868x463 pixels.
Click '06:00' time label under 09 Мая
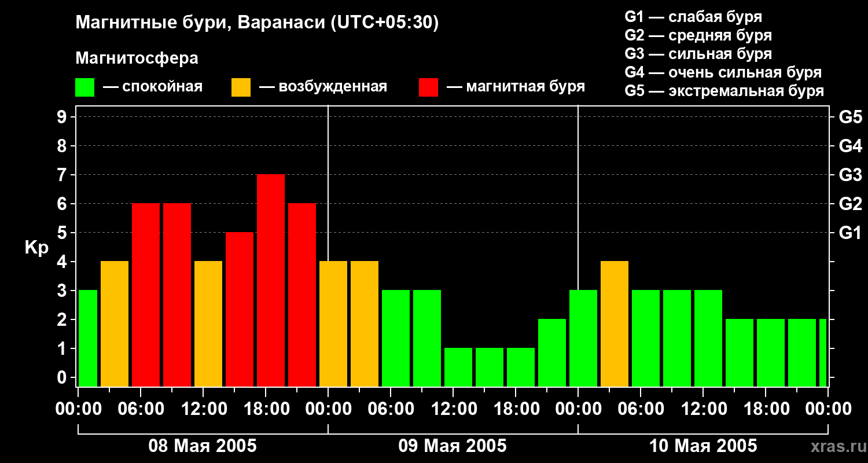(391, 409)
